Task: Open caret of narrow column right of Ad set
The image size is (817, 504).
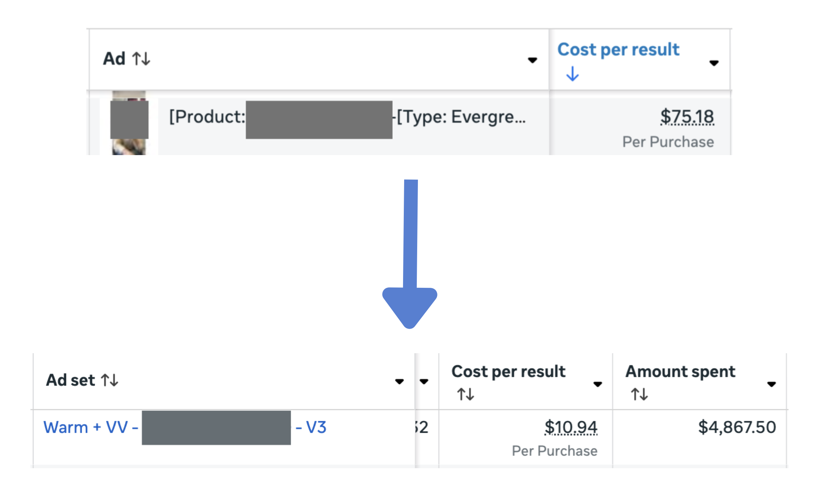Action: click(424, 381)
